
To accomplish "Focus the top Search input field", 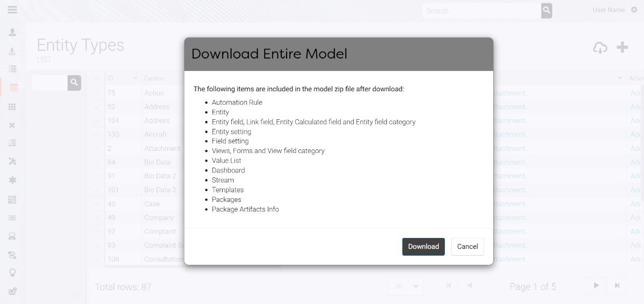I will coord(481,11).
